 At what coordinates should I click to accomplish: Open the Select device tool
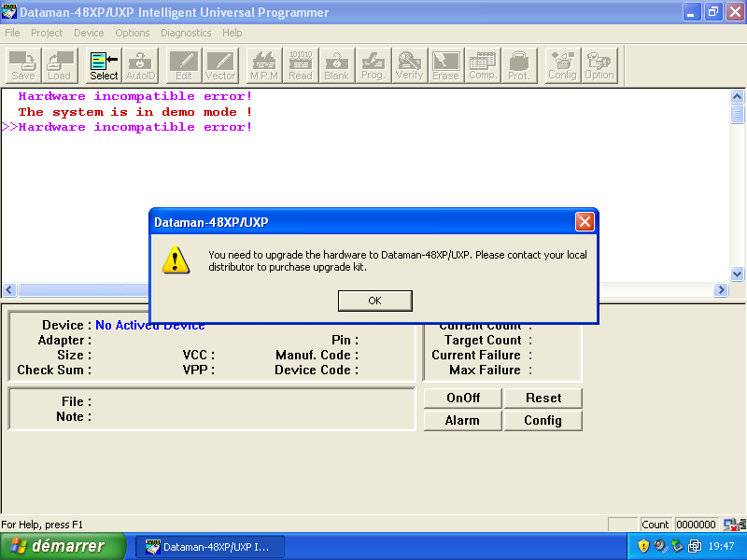point(104,65)
